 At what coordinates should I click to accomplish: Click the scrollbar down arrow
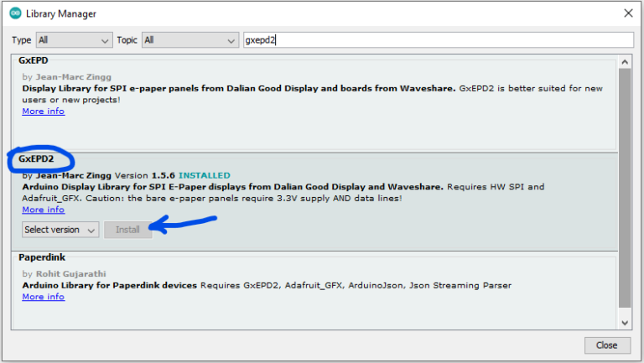tap(626, 323)
